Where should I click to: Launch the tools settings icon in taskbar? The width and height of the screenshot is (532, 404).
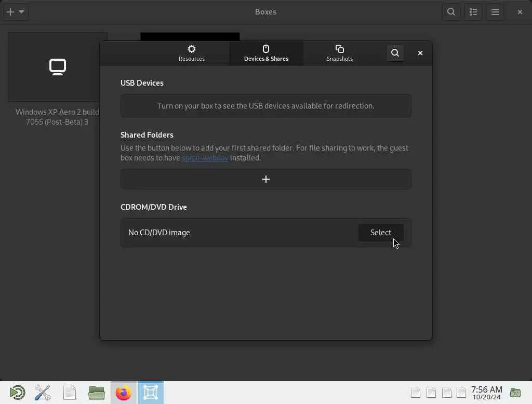(43, 393)
